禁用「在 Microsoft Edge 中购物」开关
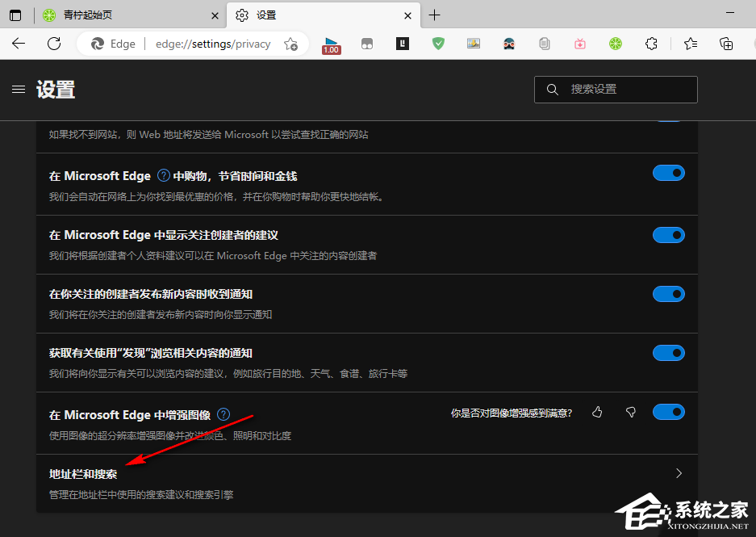Viewport: 756px width, 537px height. 668,172
